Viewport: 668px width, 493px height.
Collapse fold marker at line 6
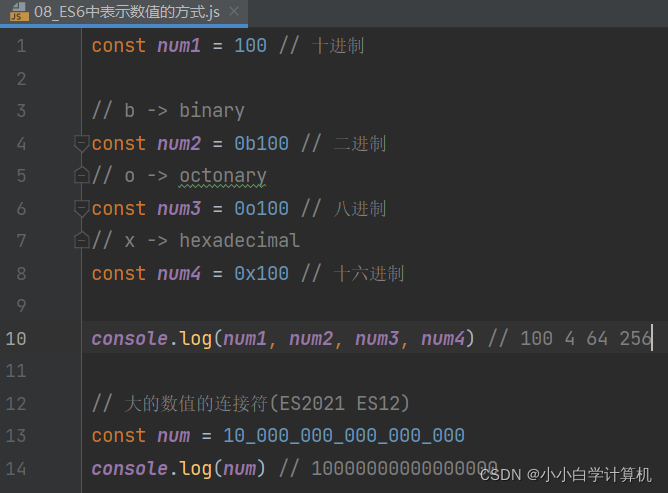[x=81, y=208]
